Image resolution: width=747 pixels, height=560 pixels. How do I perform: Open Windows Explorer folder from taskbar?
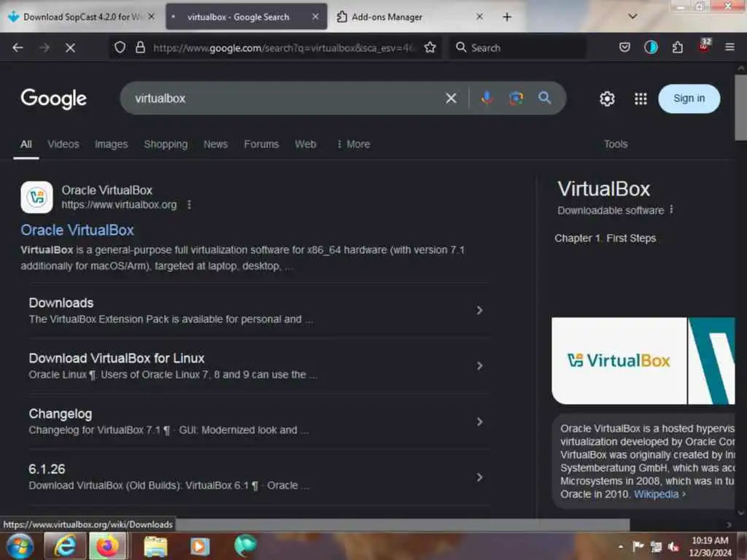pyautogui.click(x=156, y=547)
